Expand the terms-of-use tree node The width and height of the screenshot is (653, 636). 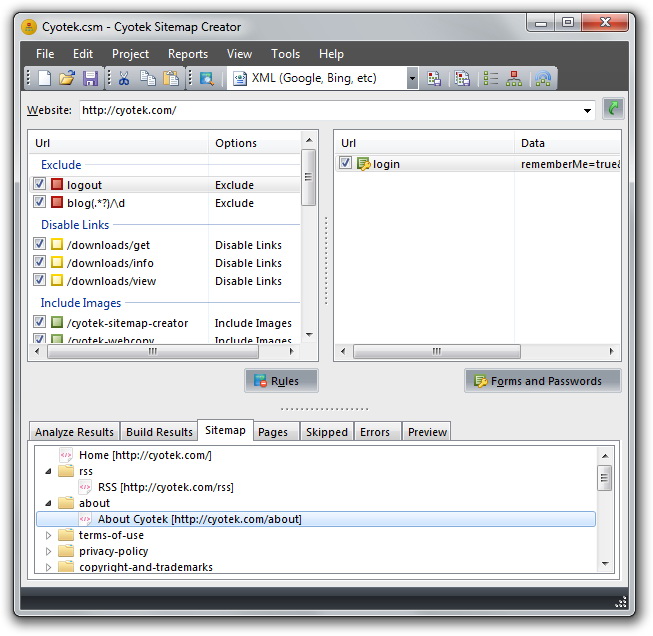point(48,535)
